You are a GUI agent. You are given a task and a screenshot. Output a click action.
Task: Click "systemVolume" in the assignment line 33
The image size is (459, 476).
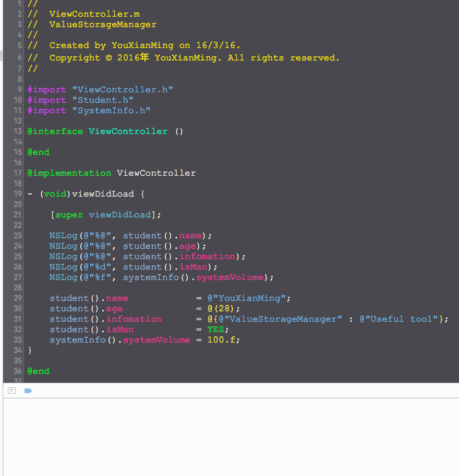157,340
